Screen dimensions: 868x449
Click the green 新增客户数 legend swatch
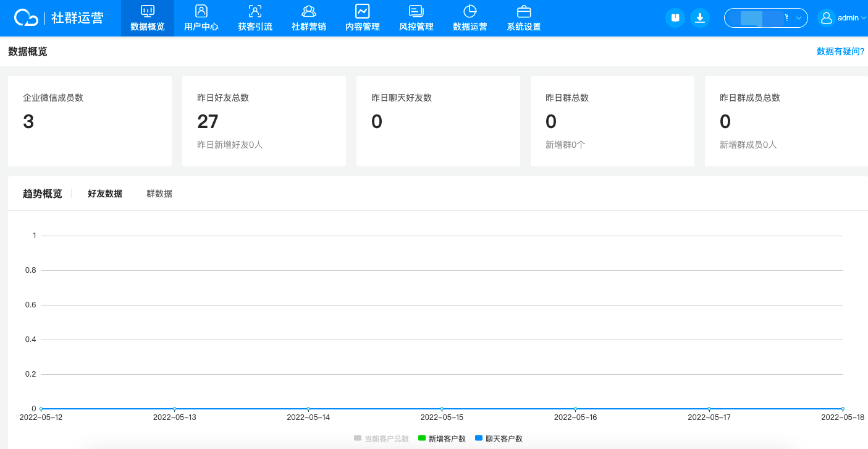[x=422, y=438]
